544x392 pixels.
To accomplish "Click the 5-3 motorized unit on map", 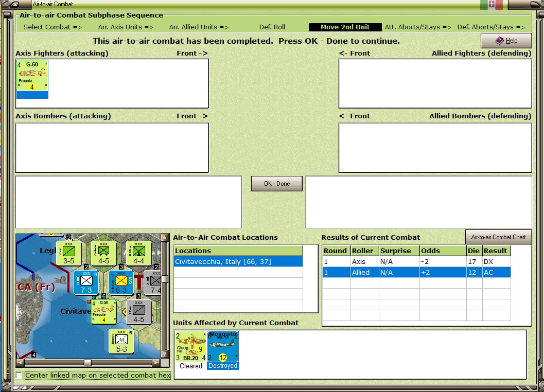I will coord(121,342).
